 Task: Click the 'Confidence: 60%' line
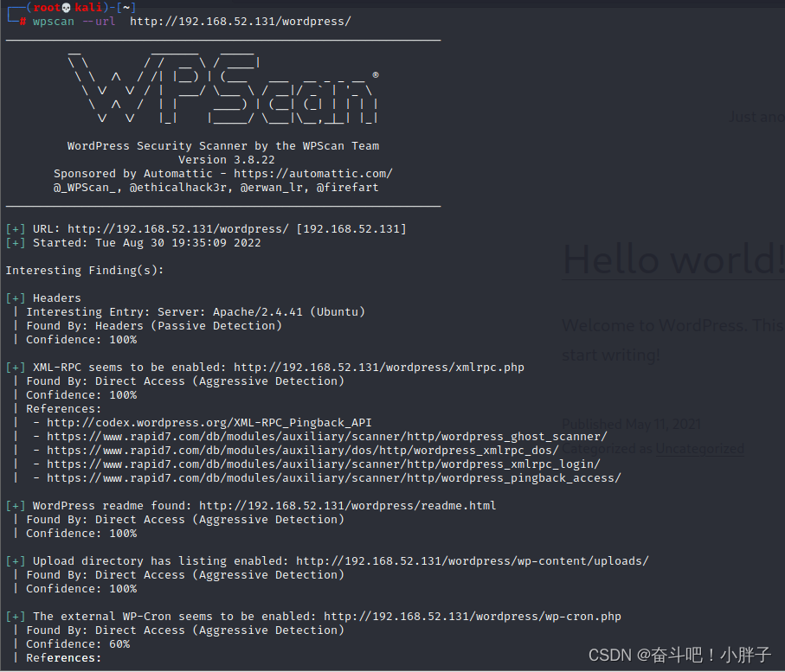pos(78,644)
